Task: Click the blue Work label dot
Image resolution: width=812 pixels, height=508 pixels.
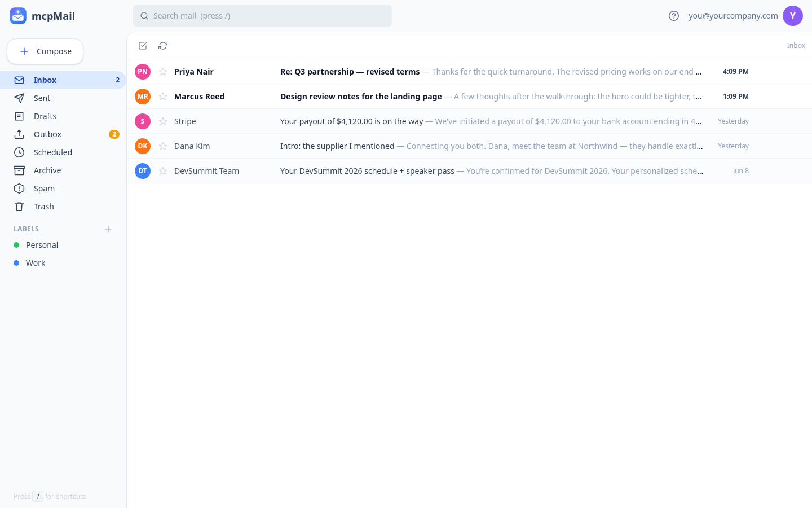Action: pos(16,263)
